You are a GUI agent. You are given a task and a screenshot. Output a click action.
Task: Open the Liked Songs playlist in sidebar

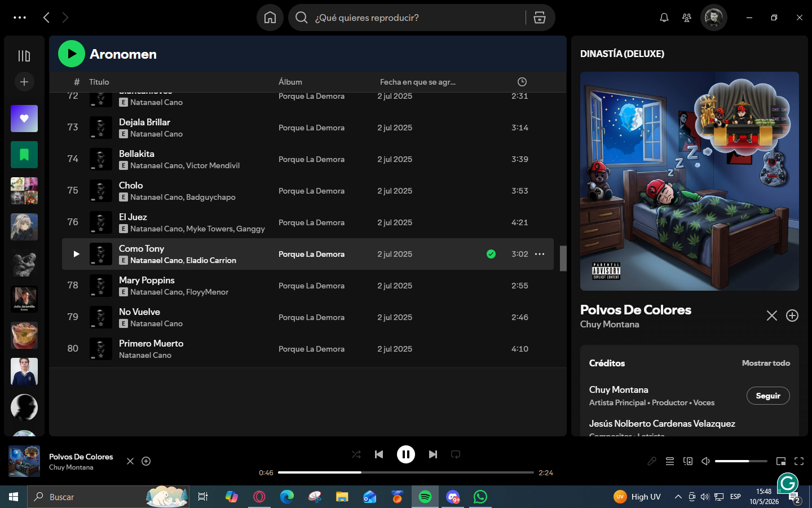pos(24,119)
